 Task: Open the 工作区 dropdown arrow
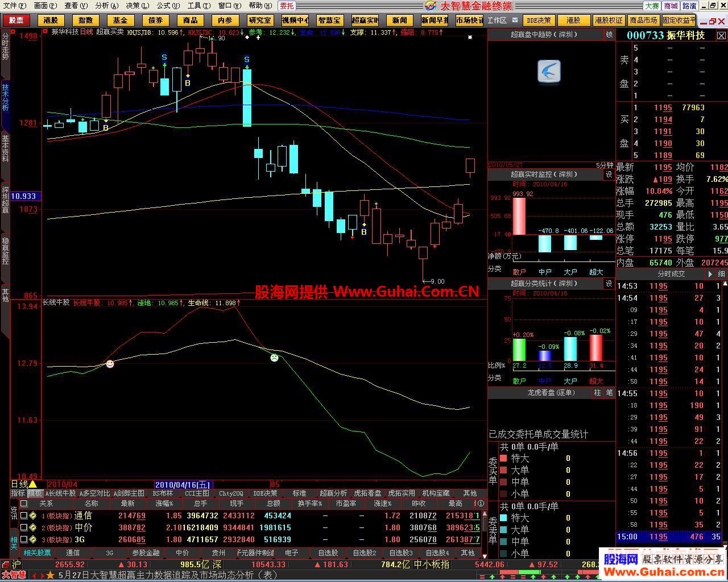pyautogui.click(x=515, y=20)
